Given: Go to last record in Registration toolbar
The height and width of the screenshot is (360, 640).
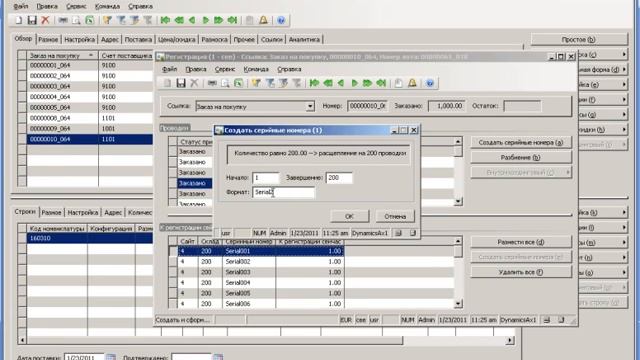Looking at the screenshot, I should (x=381, y=83).
